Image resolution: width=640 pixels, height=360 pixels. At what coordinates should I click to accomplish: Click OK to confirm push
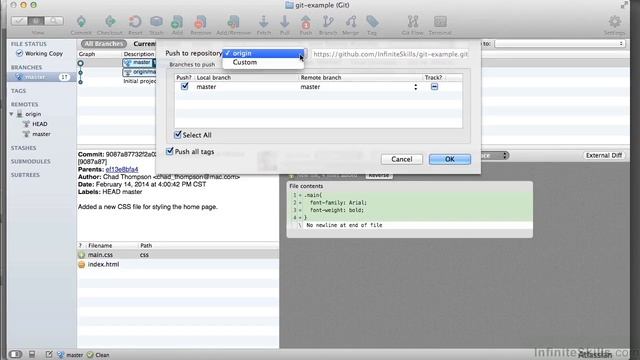(450, 159)
